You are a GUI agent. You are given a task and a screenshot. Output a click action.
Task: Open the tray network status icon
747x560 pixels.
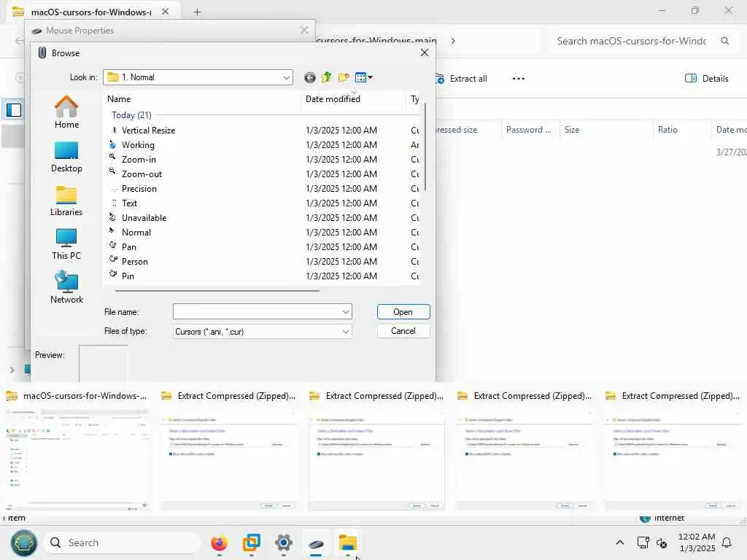coord(643,542)
